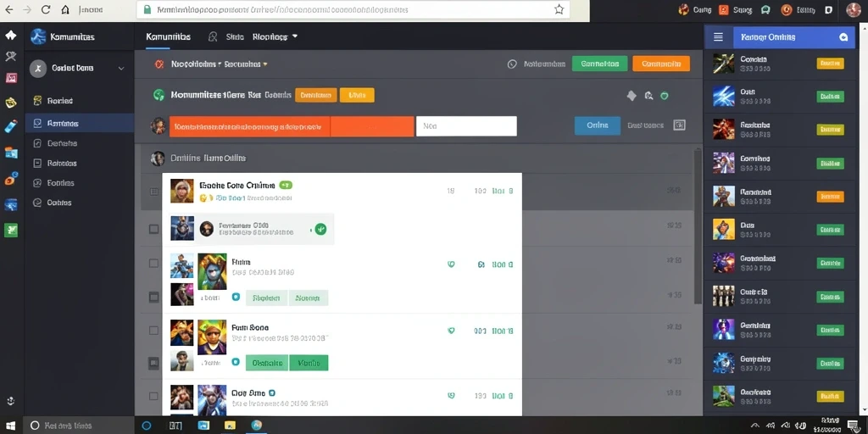The height and width of the screenshot is (434, 868).
Task: Go back with the browser back arrow
Action: click(x=9, y=9)
